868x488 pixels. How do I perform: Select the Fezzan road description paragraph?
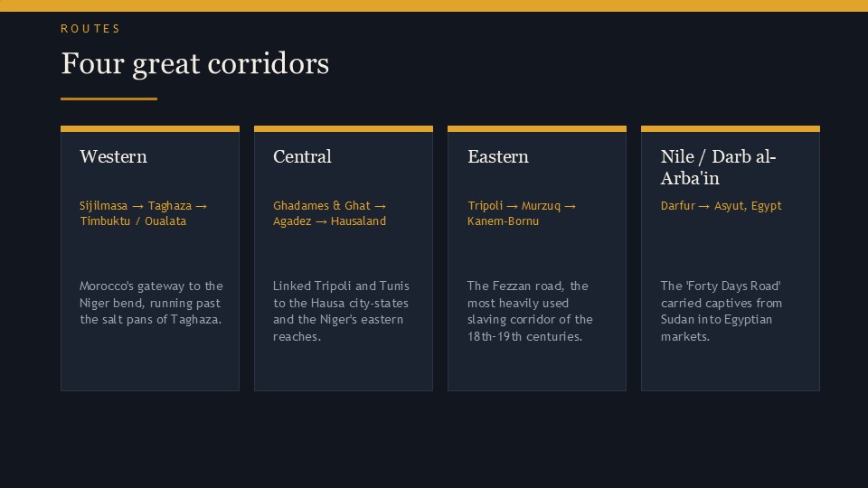point(530,311)
